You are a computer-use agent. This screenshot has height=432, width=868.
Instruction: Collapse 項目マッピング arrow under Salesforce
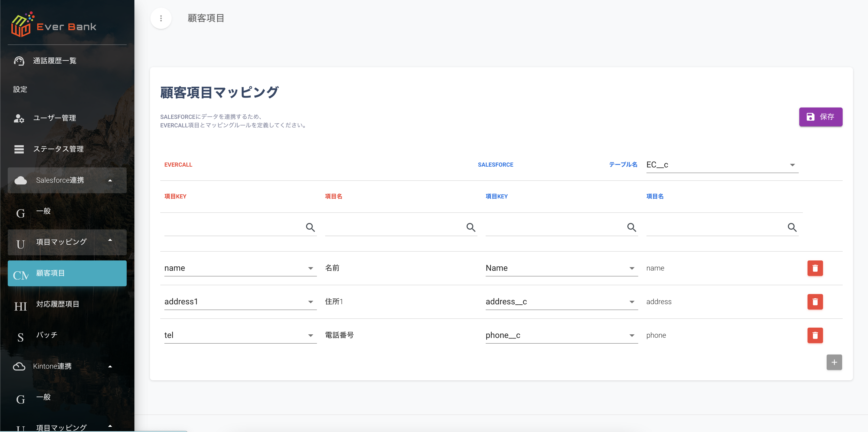pyautogui.click(x=110, y=240)
